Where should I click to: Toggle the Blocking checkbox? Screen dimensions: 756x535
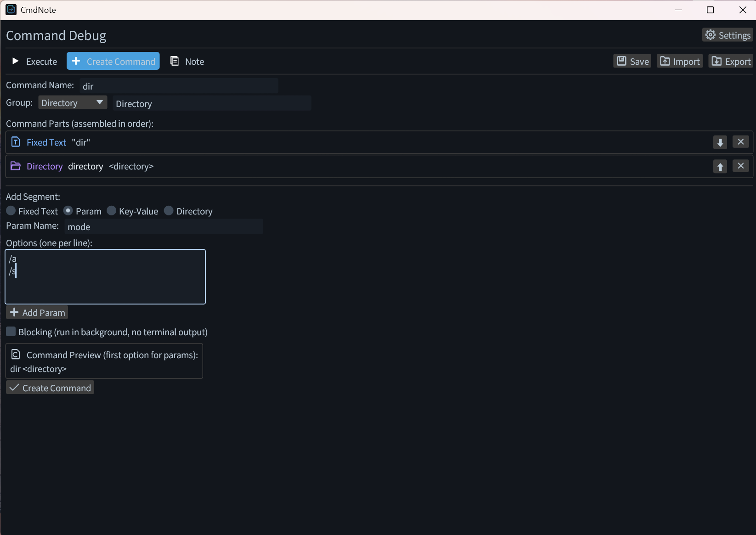tap(11, 332)
